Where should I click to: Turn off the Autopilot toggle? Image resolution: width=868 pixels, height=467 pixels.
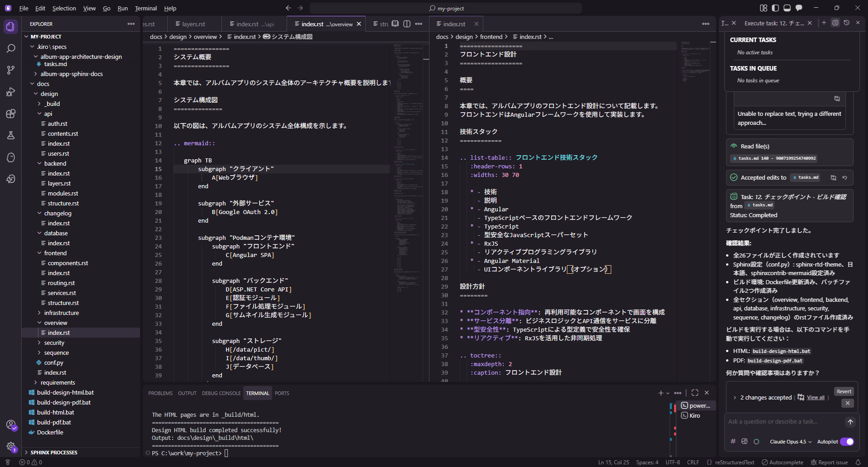847,442
